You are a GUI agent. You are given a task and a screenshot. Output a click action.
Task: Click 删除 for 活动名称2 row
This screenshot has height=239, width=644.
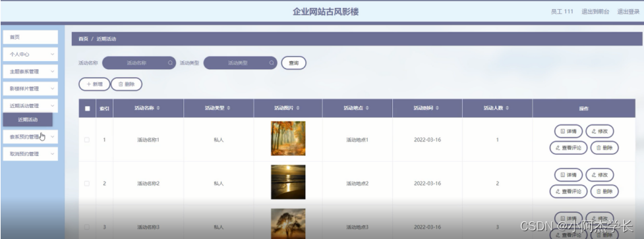pos(604,191)
